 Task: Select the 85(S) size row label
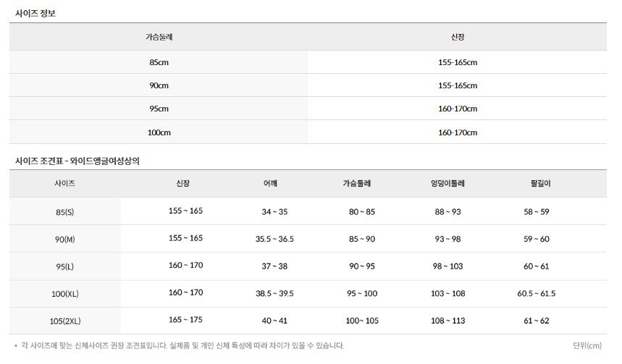(x=64, y=212)
